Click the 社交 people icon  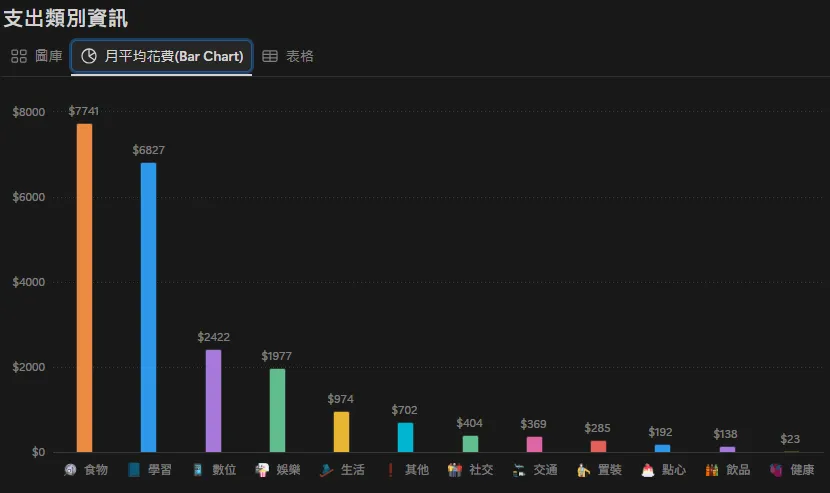455,470
